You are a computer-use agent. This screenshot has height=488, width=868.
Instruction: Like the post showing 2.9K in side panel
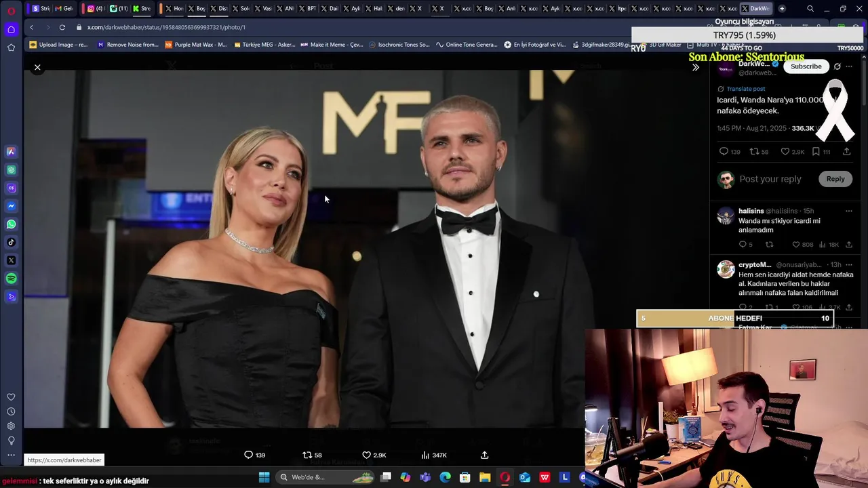click(x=785, y=152)
